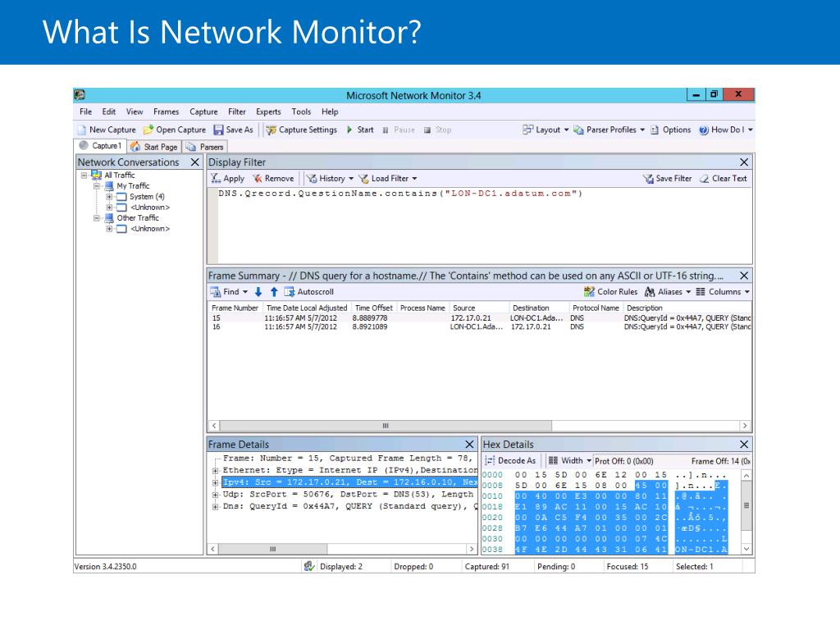The image size is (840, 630).
Task: Expand the Udp row in Frame Details
Action: [216, 495]
